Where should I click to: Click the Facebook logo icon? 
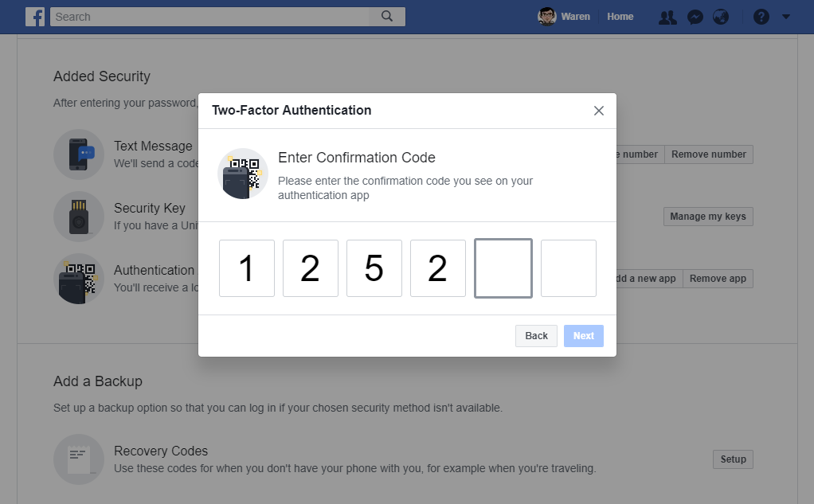tap(35, 16)
